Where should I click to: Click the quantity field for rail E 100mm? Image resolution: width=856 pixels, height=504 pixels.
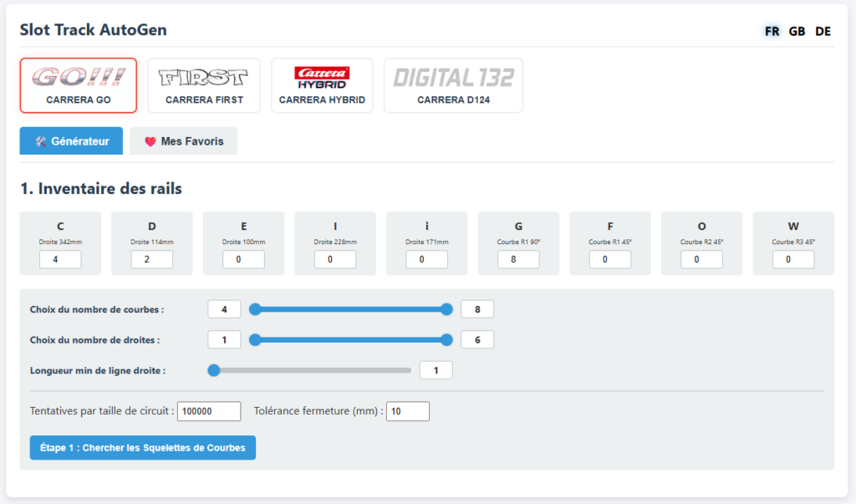(x=243, y=259)
